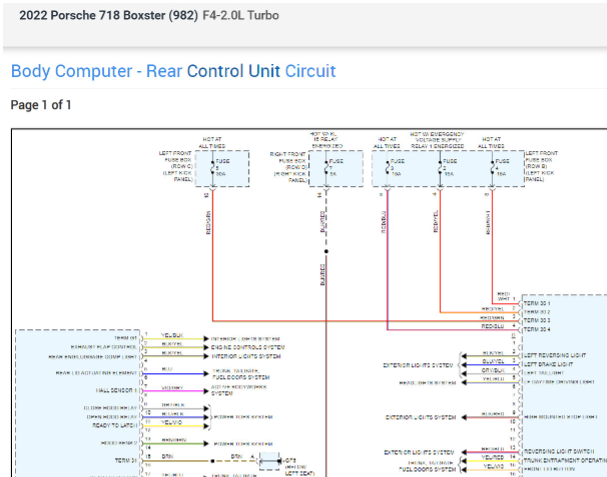The height and width of the screenshot is (477, 607).
Task: Click FUEL DOORS SYSTEM beside the BLU wire
Action: [x=241, y=377]
